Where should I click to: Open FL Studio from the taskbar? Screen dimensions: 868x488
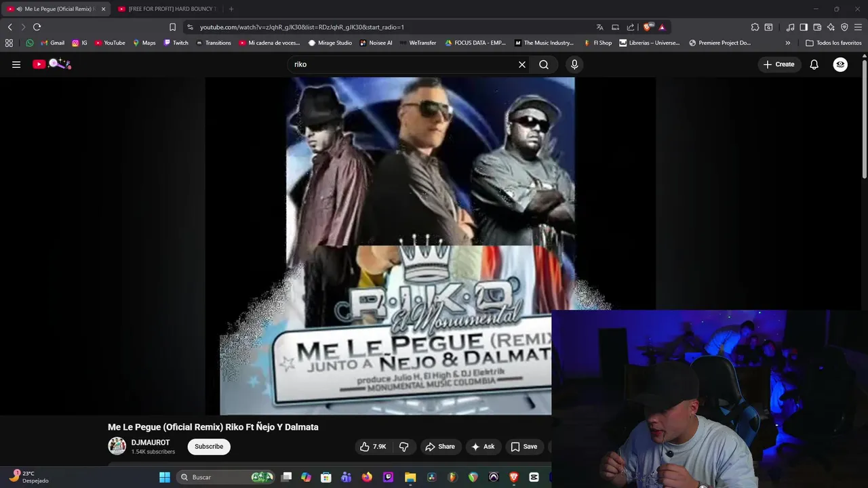pyautogui.click(x=452, y=477)
